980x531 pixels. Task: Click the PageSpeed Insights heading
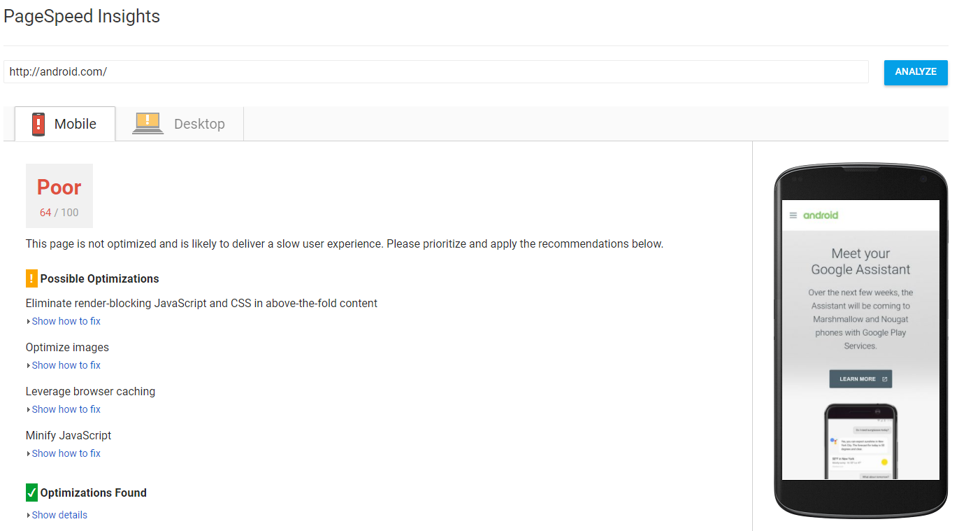click(82, 17)
